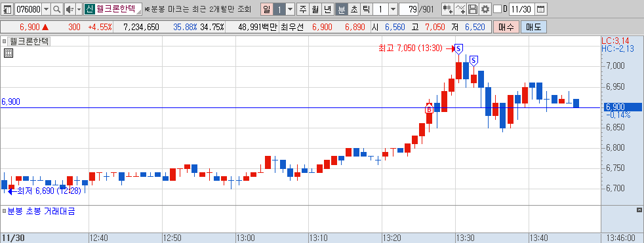Toggle the D checkbox

[x=497, y=9]
